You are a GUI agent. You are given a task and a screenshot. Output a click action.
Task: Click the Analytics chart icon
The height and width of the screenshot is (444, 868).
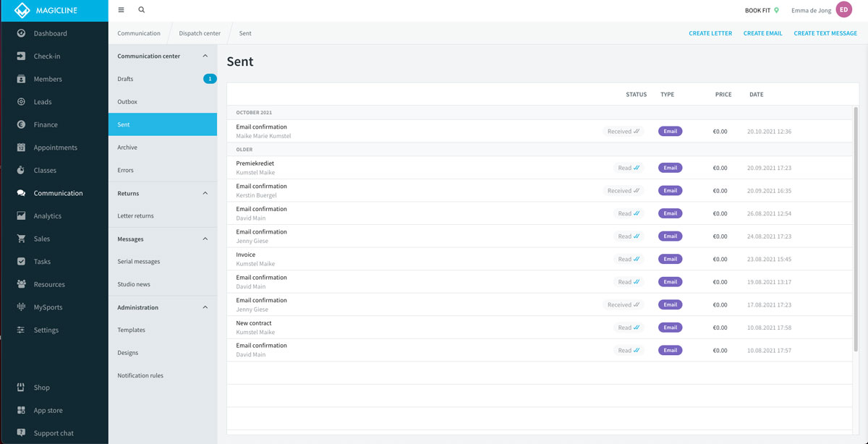point(21,216)
